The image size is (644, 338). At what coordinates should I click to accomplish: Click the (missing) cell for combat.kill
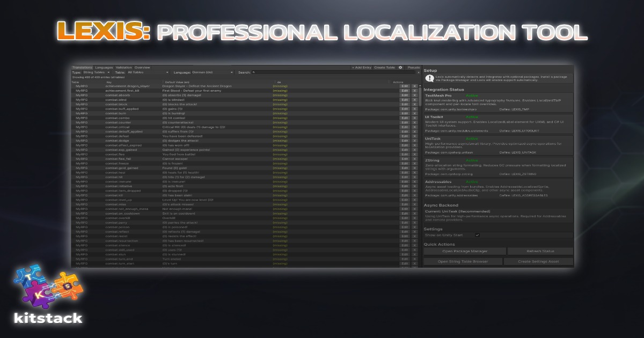[280, 195]
